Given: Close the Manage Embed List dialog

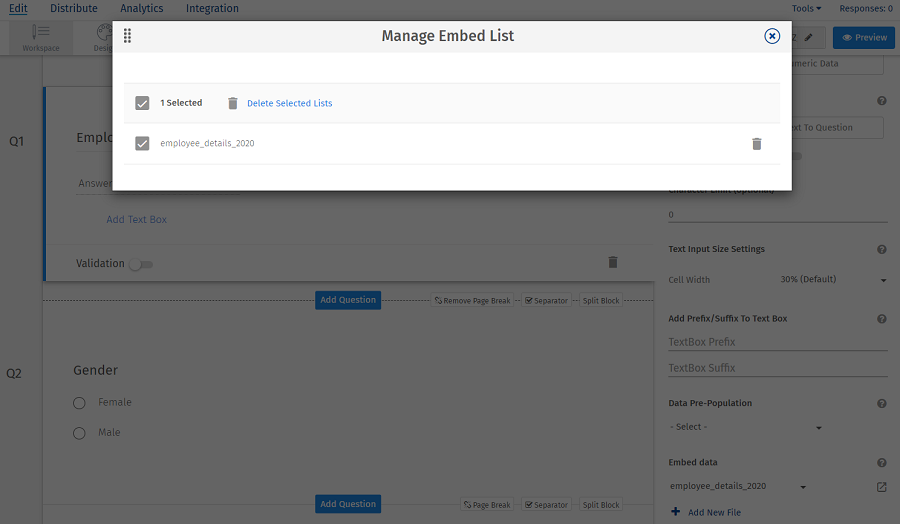Looking at the screenshot, I should coord(772,36).
